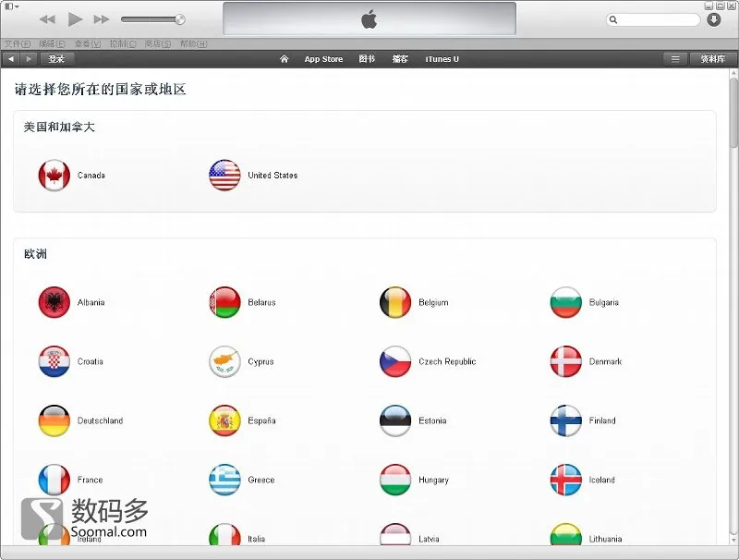Open the 文件(F) menu
This screenshot has width=739, height=560.
click(18, 43)
